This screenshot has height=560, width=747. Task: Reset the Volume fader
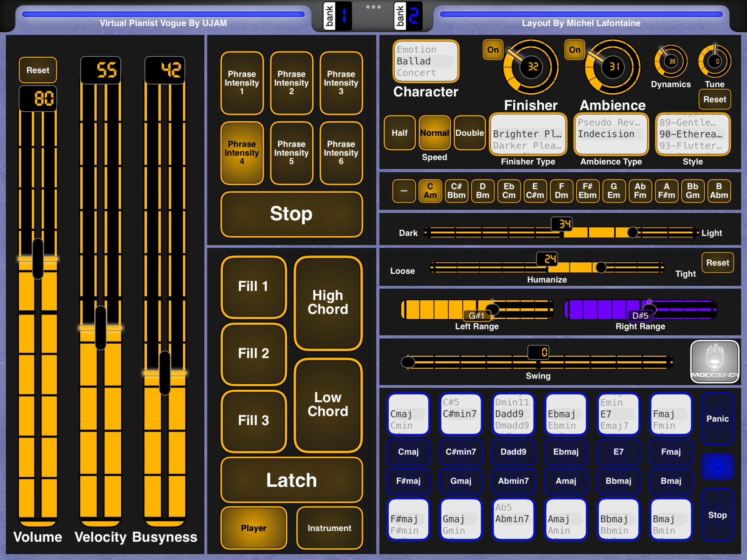point(38,70)
